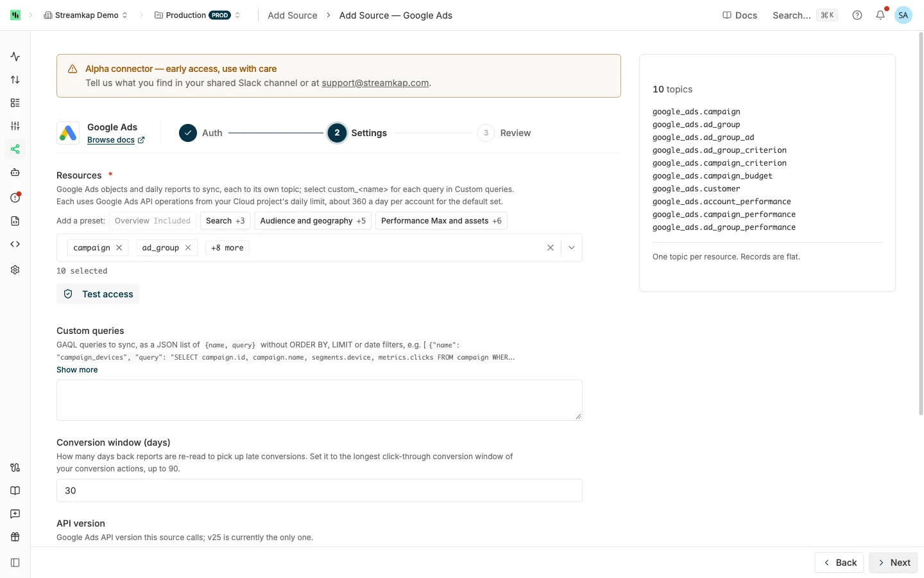Add the Audience and geography preset
The image size is (924, 578).
(313, 221)
